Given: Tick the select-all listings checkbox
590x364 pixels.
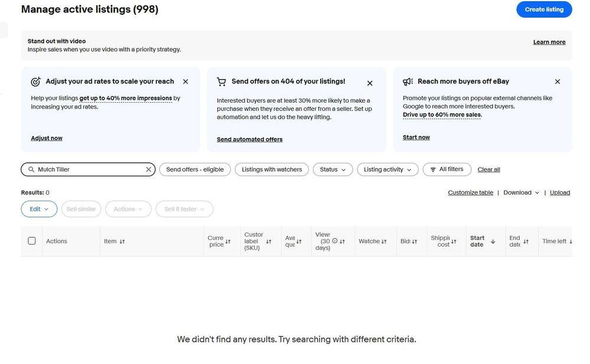Looking at the screenshot, I should point(32,241).
